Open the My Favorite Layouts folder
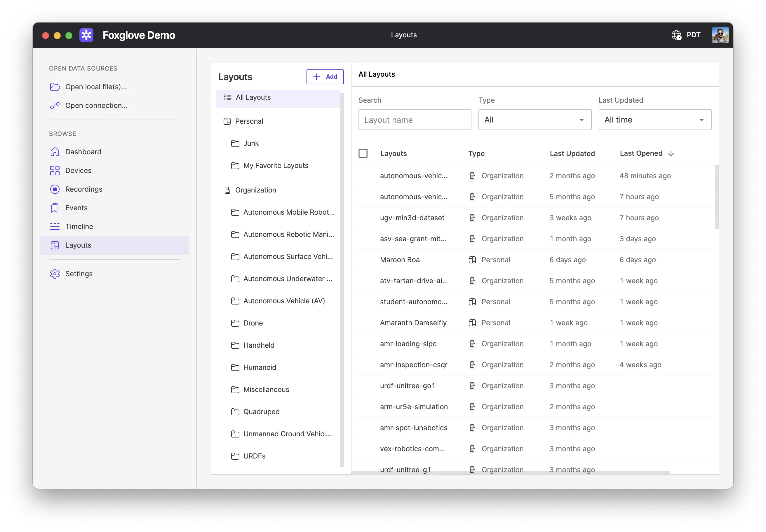The image size is (766, 532). click(276, 165)
